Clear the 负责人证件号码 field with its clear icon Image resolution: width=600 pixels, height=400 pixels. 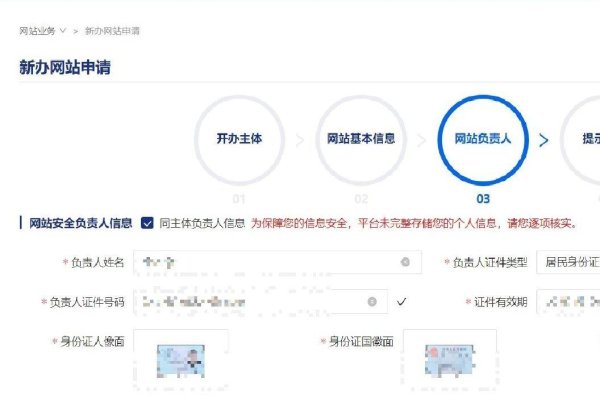point(372,302)
